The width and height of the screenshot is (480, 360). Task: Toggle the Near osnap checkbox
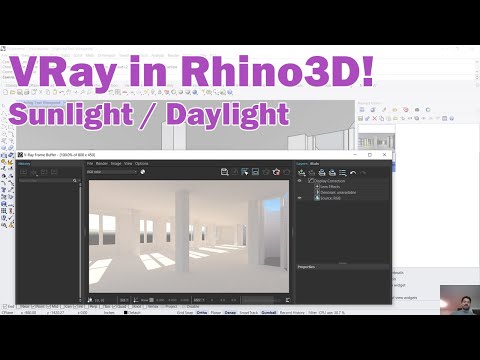pyautogui.click(x=19, y=306)
